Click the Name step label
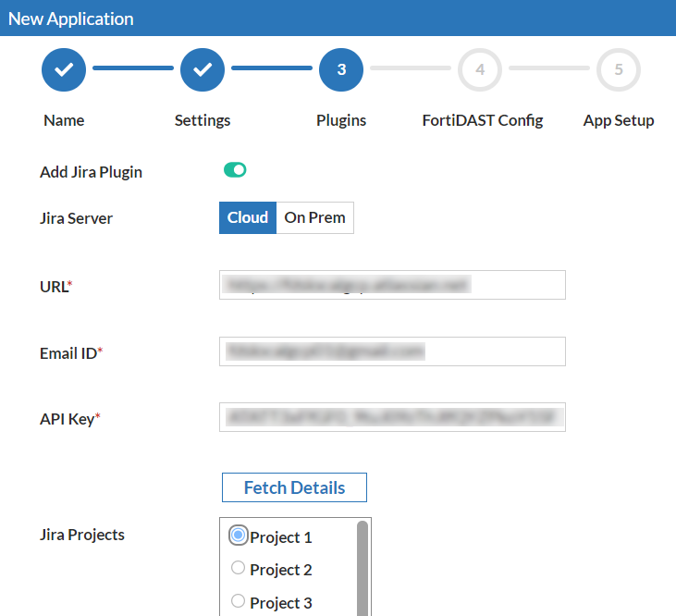Screen dimensions: 676x616 [x=64, y=120]
